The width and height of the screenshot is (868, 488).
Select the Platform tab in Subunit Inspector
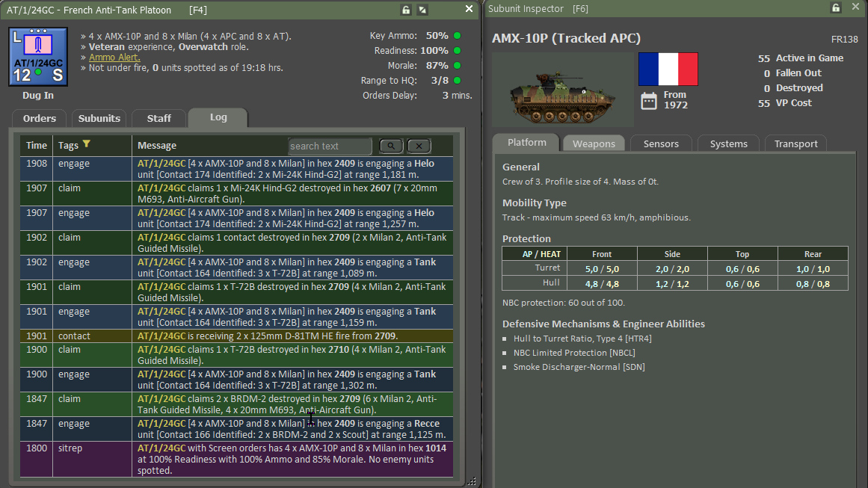(x=526, y=142)
